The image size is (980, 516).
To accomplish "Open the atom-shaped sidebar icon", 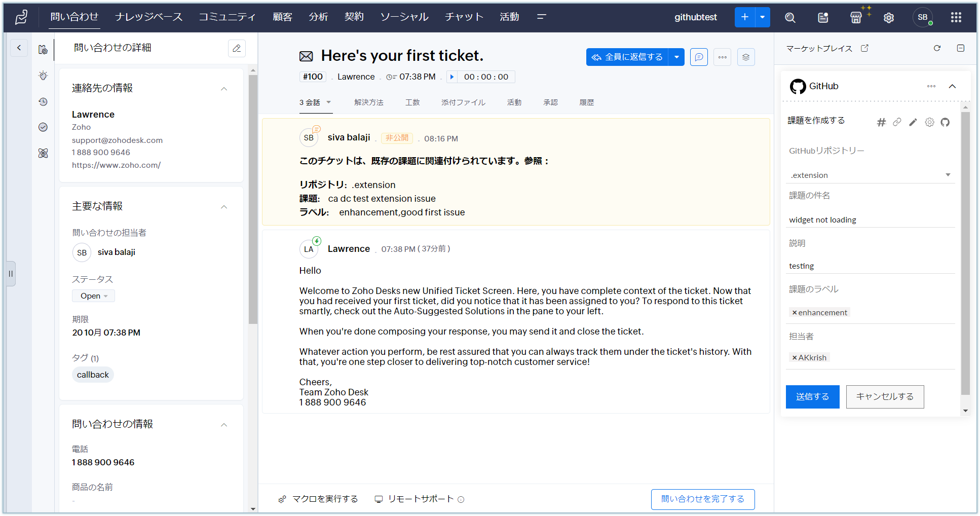I will pyautogui.click(x=43, y=153).
